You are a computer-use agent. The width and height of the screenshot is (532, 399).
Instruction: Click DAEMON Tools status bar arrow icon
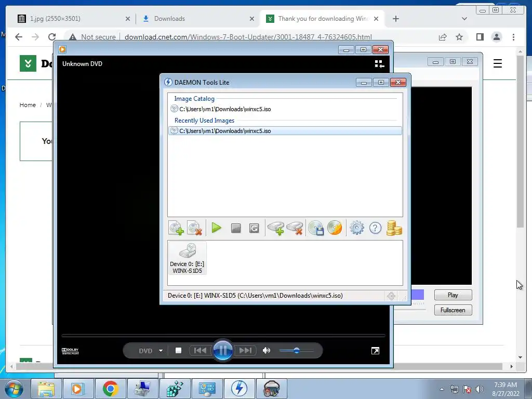391,296
